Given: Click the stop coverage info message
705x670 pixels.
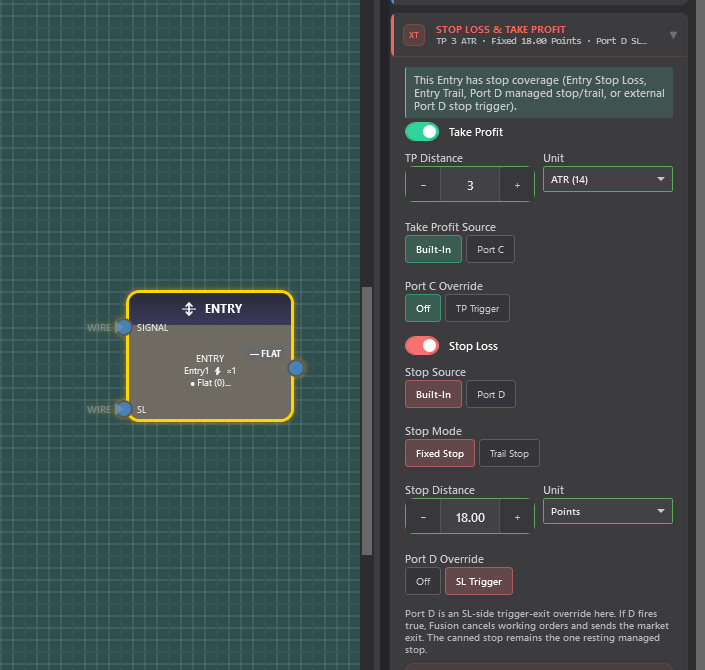Looking at the screenshot, I should [539, 93].
